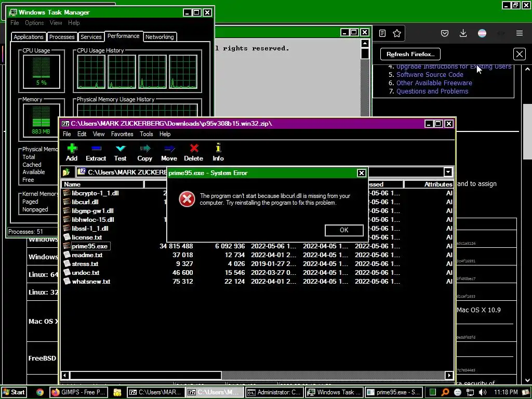532x399 pixels.
Task: Open the File Explorer folder icon on taskbar
Action: (117, 392)
